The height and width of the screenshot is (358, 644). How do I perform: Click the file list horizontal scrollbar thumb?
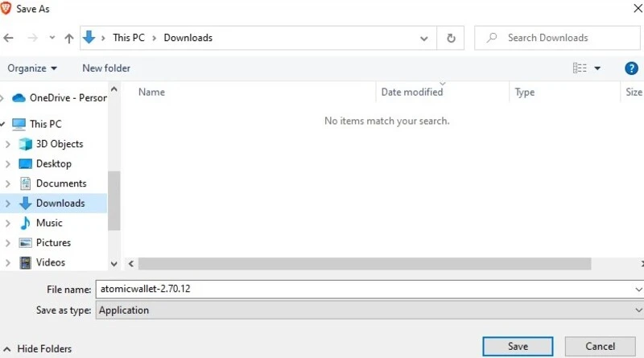[x=365, y=264]
